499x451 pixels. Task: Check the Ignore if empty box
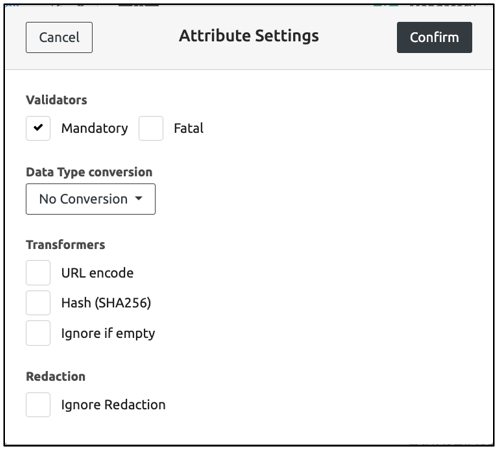point(38,333)
